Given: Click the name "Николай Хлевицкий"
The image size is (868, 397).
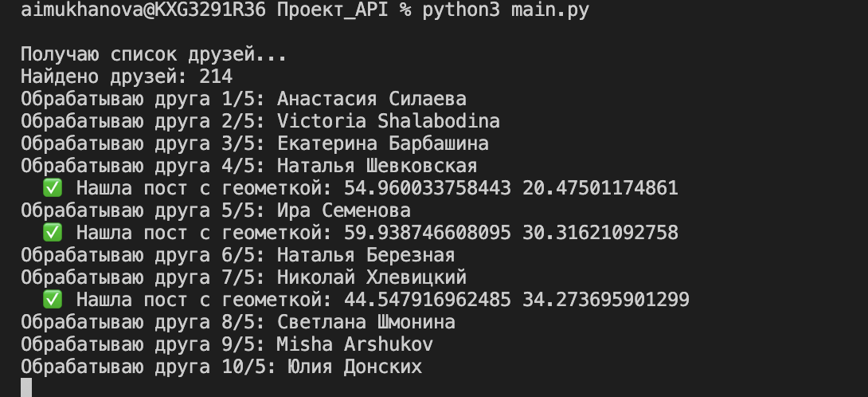Looking at the screenshot, I should 372,277.
